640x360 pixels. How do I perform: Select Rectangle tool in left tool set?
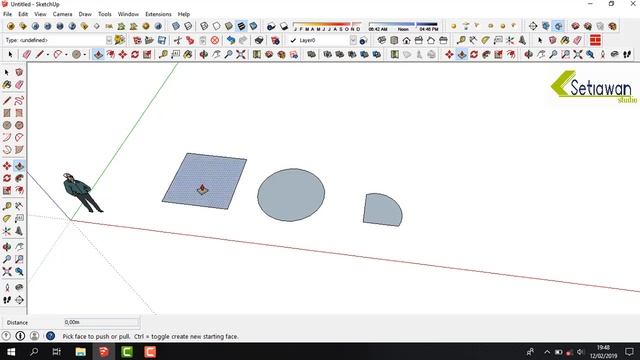(7, 113)
